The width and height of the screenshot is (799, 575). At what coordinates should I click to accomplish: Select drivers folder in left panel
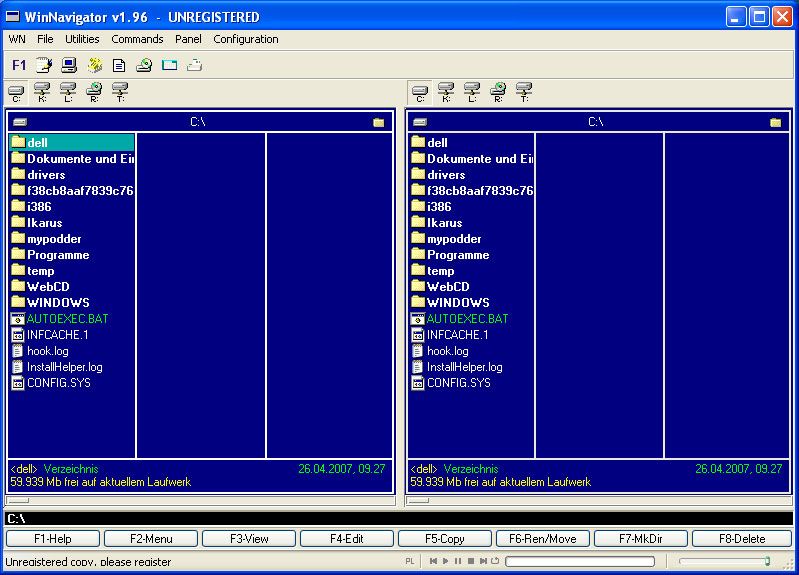pos(72,175)
